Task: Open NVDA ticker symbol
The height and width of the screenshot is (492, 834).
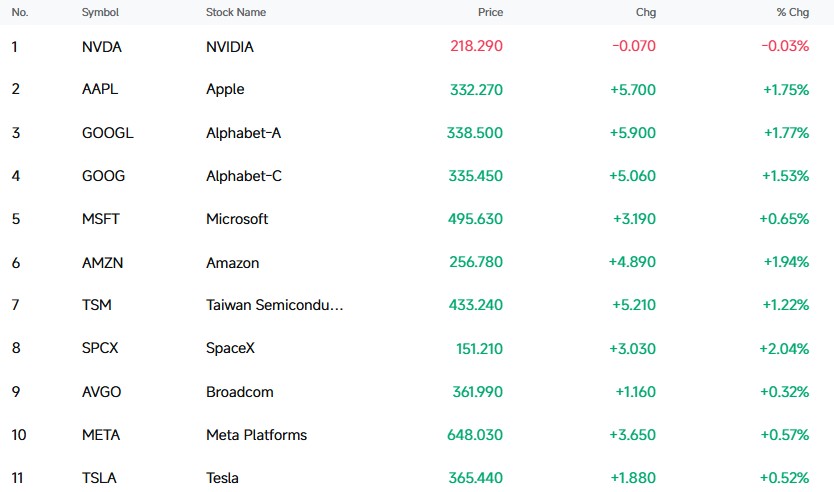Action: pyautogui.click(x=102, y=47)
